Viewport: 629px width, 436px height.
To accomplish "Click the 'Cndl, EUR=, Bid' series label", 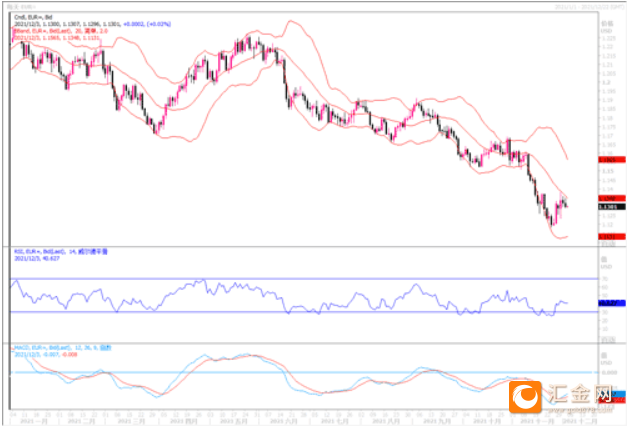I will click(33, 17).
